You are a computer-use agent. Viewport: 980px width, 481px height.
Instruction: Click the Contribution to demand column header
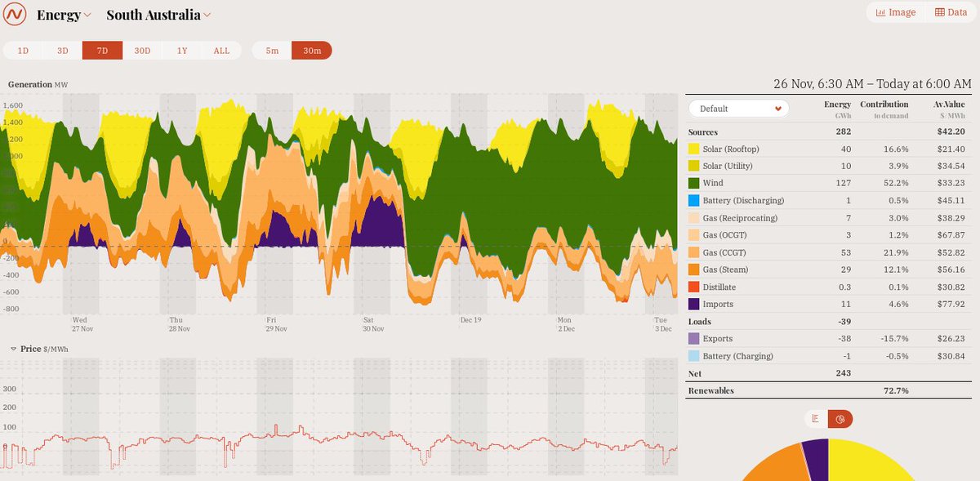point(884,109)
